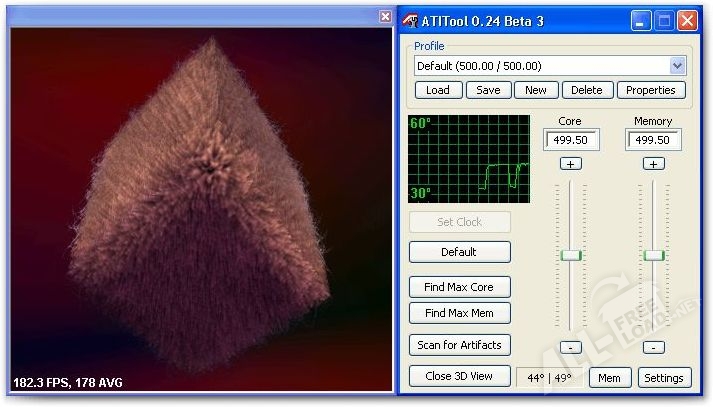Increase Core clock with plus button
Image resolution: width=713 pixels, height=407 pixels.
point(570,163)
